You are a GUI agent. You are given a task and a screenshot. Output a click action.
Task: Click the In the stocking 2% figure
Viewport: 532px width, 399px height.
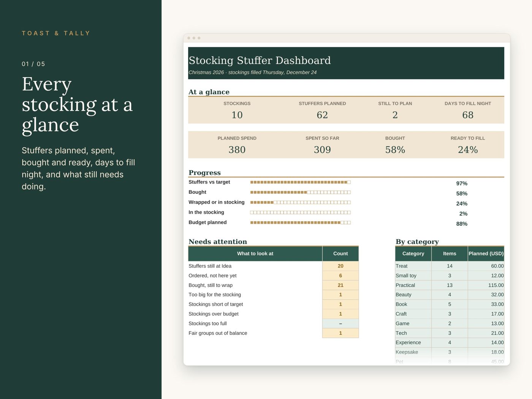point(463,214)
